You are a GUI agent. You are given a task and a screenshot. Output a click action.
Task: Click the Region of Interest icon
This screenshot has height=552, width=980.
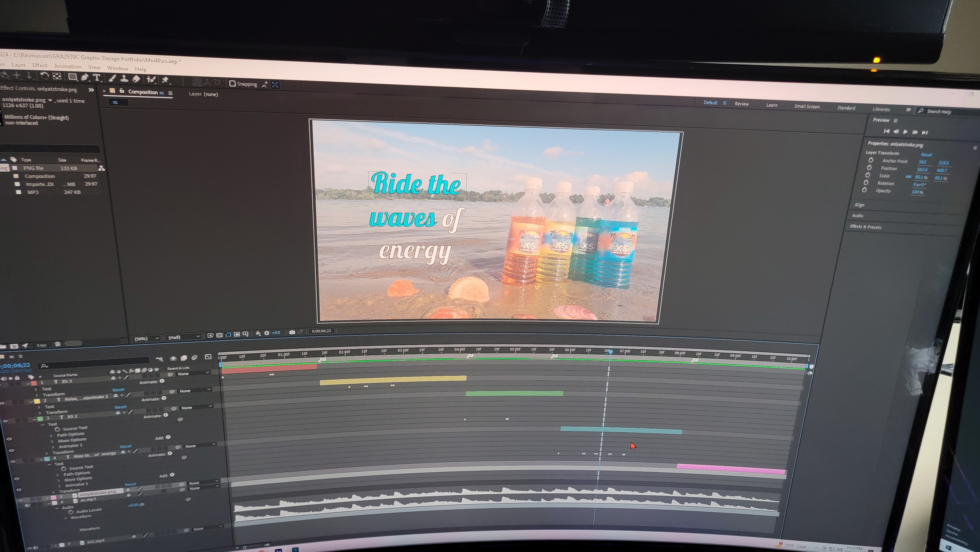tap(237, 334)
